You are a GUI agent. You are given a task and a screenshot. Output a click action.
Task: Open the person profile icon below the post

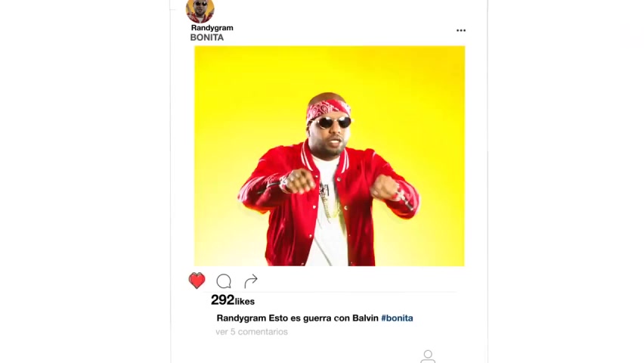click(428, 356)
